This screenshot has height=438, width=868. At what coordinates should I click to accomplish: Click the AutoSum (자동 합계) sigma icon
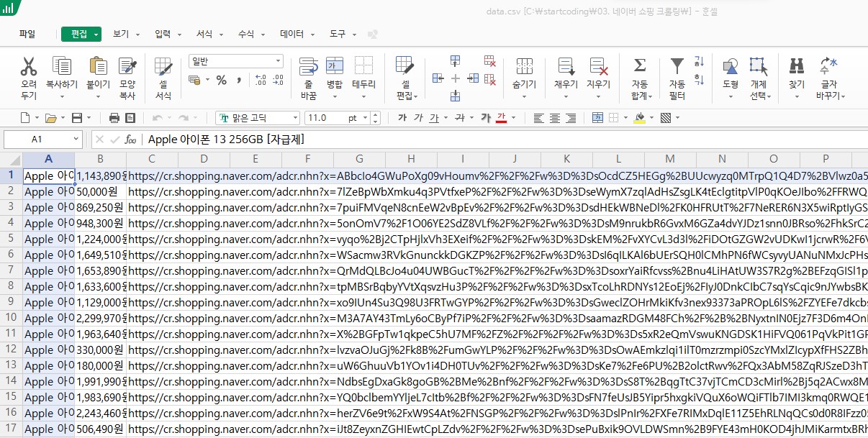pos(639,67)
